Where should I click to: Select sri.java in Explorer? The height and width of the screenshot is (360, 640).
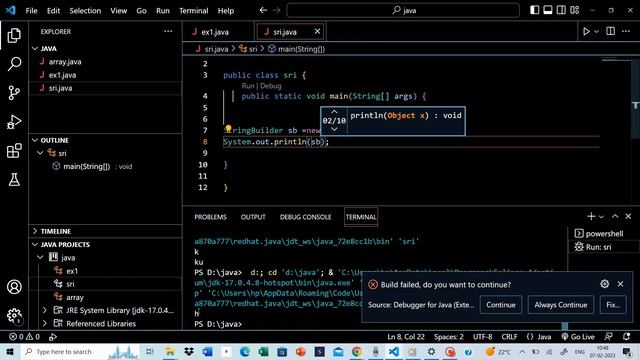60,88
